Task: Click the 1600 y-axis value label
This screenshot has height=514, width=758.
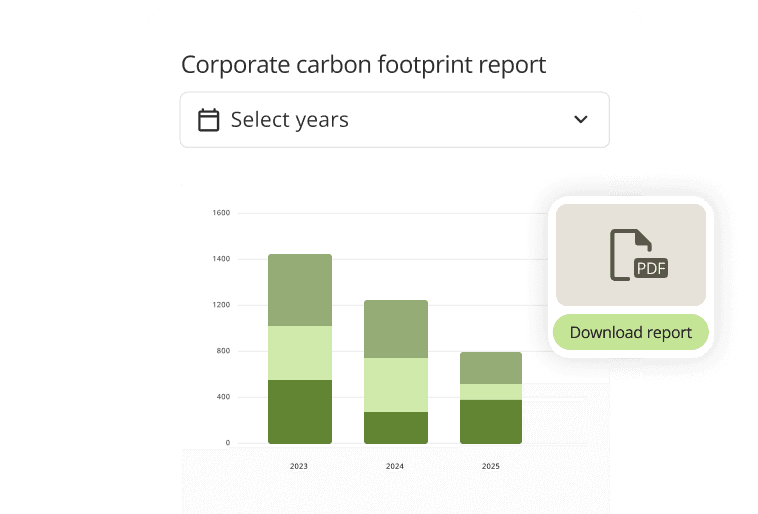Action: click(221, 213)
